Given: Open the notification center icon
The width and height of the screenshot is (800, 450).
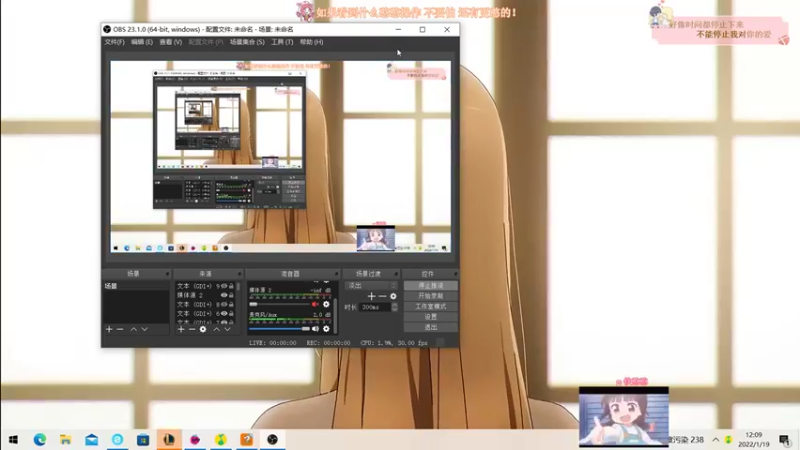Looking at the screenshot, I should 785,439.
